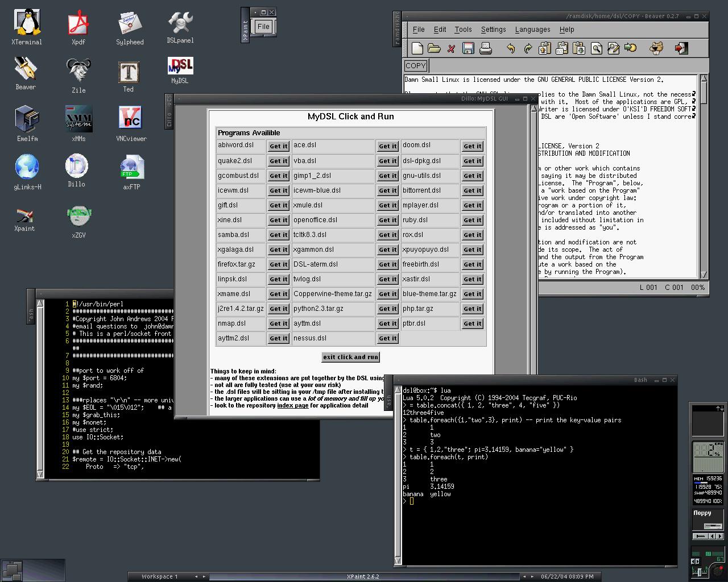Screen dimensions: 728x582
Task: Open the Languages menu in Beaver
Action: 532,30
